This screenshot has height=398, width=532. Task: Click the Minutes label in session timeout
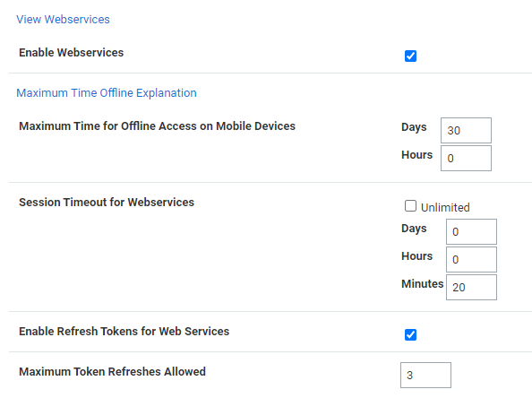[x=423, y=283]
